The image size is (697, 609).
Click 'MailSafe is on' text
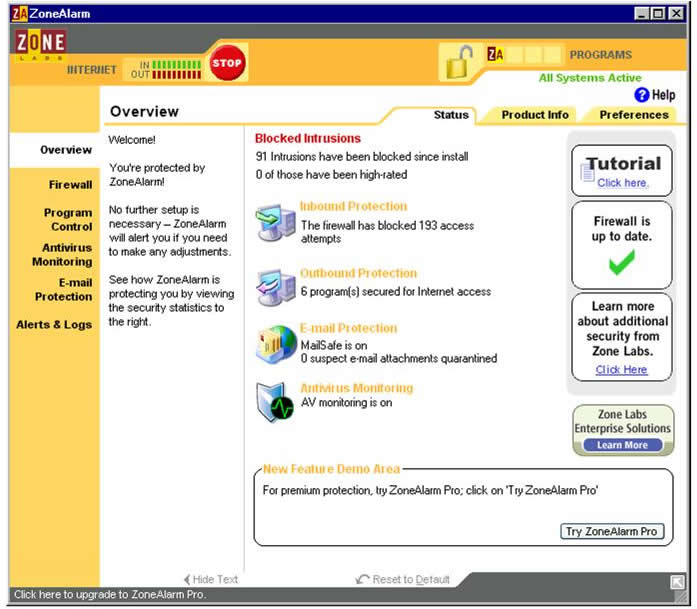click(x=334, y=345)
